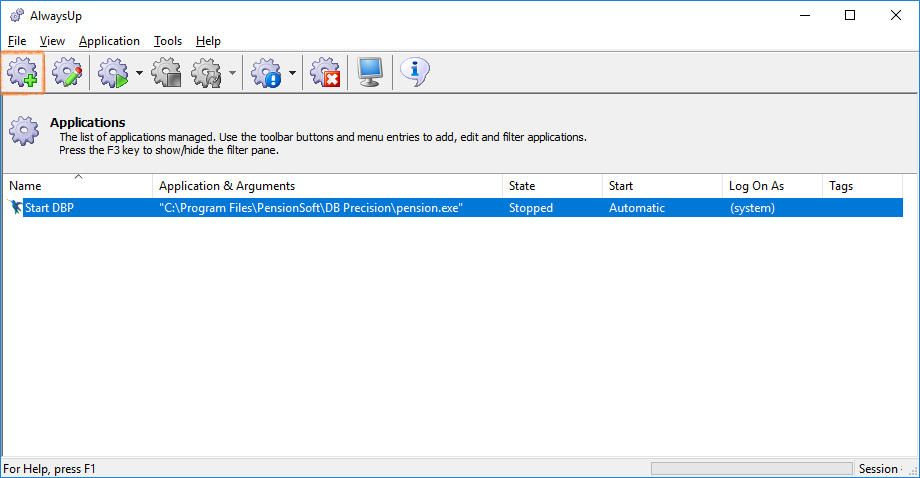
Task: Open the dropdown beside the exclamation gear icon
Action: tap(292, 73)
